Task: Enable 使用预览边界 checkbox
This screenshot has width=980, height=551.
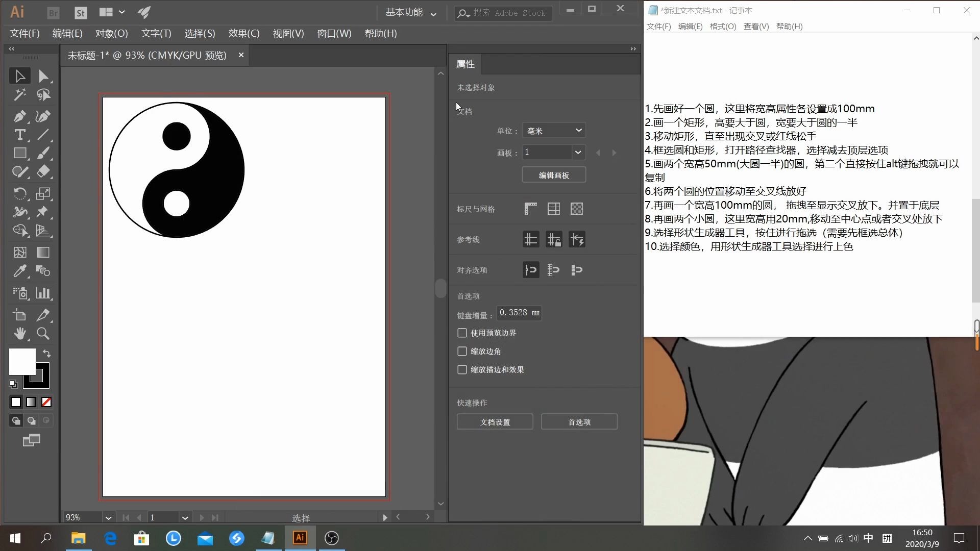Action: 463,332
